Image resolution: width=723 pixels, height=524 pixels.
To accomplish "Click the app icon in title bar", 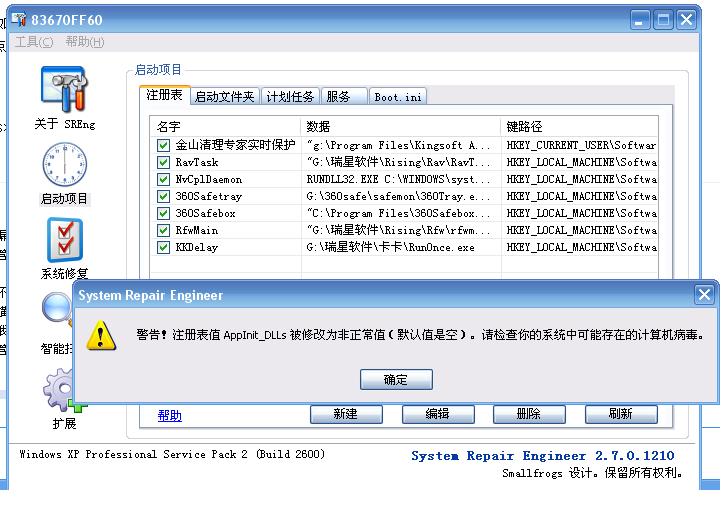I will click(19, 19).
